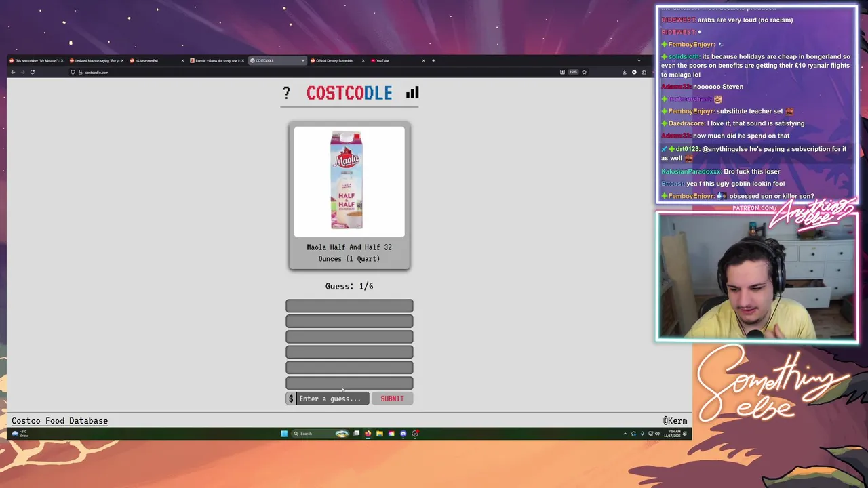Open Task View on the taskbar

pyautogui.click(x=356, y=434)
